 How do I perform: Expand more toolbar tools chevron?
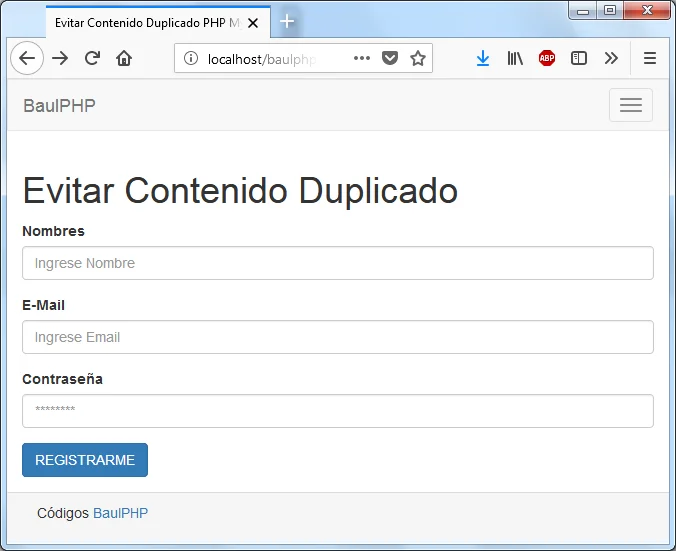click(611, 58)
